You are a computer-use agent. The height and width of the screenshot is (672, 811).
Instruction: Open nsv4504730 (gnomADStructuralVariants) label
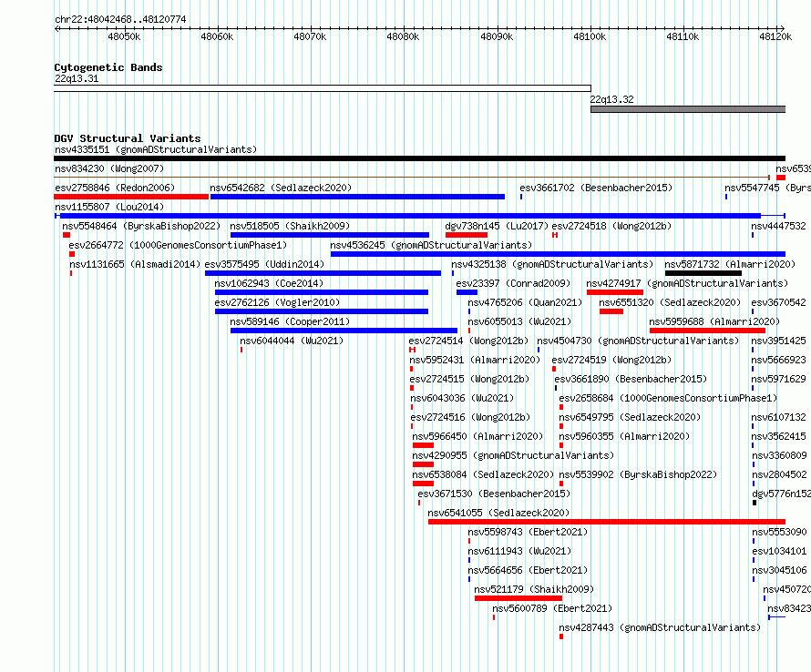(638, 341)
